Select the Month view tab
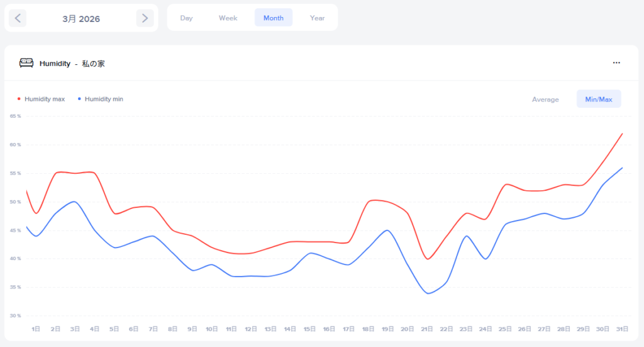Viewport: 644px width, 347px height. pos(273,18)
